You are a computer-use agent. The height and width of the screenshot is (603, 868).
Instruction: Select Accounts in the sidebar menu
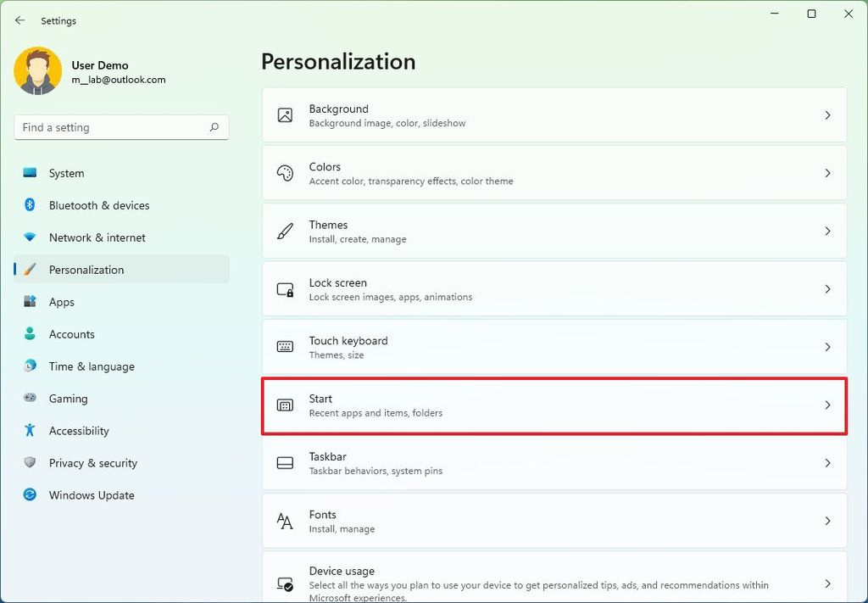tap(72, 334)
